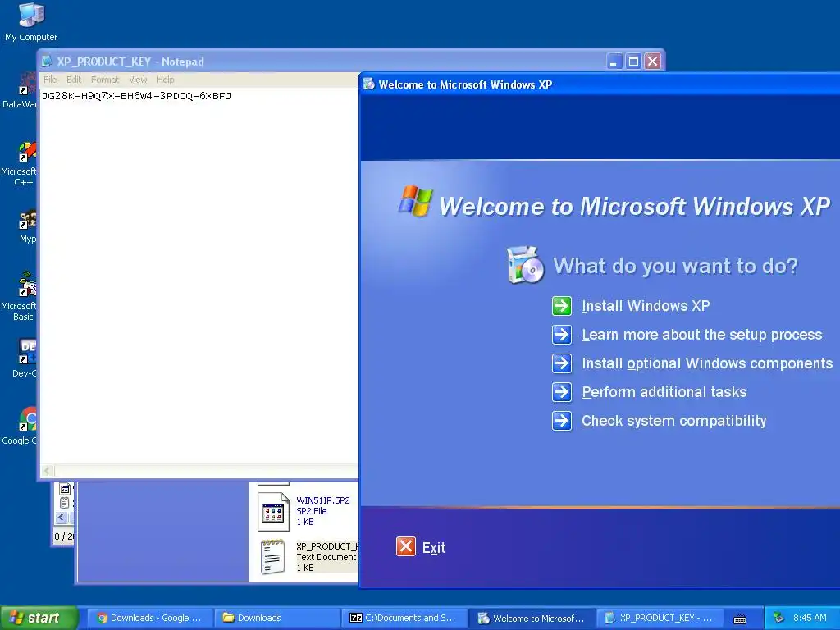Click the WIN51IP.SP2 file name
The height and width of the screenshot is (630, 840).
(x=323, y=500)
